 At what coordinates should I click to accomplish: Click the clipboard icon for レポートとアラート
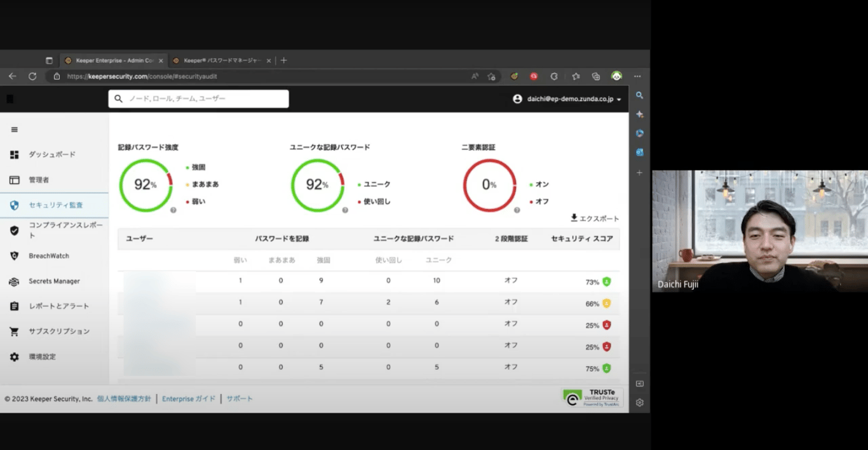14,306
